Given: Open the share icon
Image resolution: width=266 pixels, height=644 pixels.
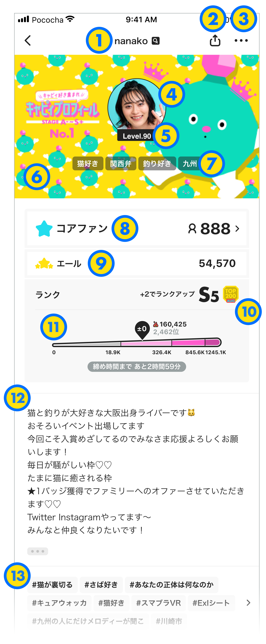Looking at the screenshot, I should point(215,40).
